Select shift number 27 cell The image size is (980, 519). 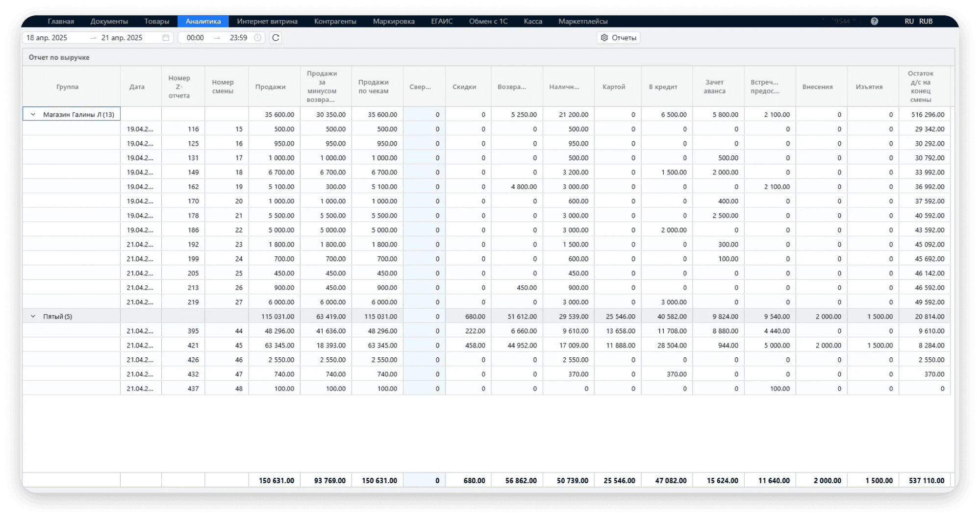(226, 302)
